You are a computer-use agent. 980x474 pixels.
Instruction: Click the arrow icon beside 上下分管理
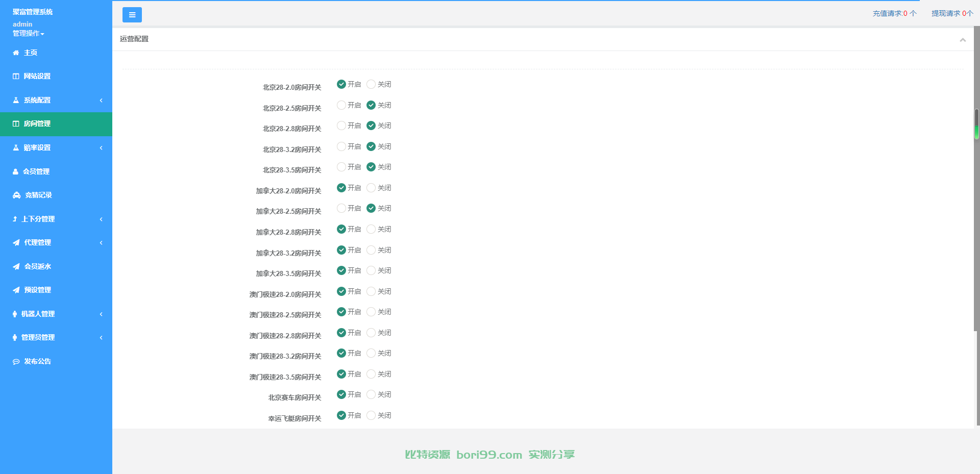tap(15, 219)
